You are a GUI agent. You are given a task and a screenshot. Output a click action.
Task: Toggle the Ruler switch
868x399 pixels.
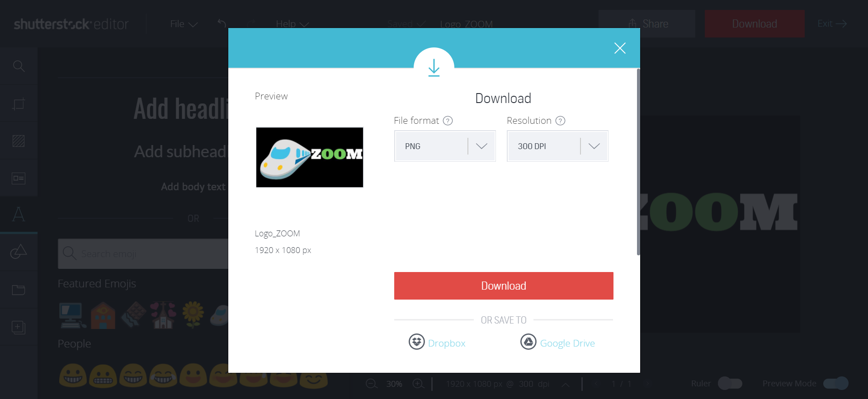[730, 383]
